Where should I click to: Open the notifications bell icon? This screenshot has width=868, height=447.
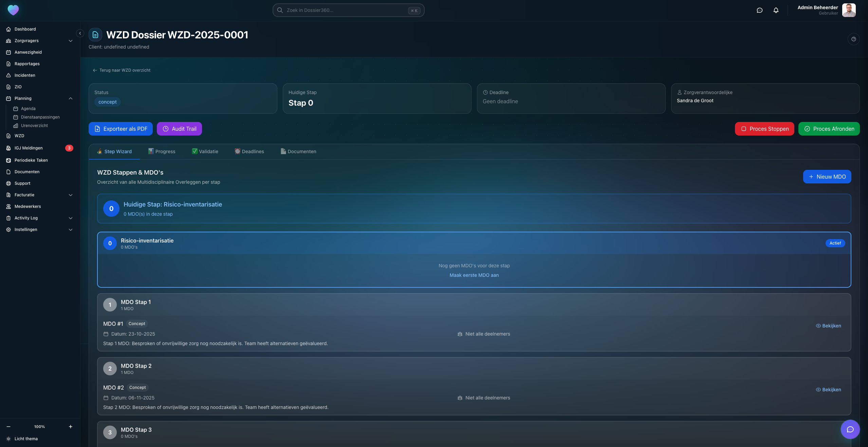click(776, 10)
